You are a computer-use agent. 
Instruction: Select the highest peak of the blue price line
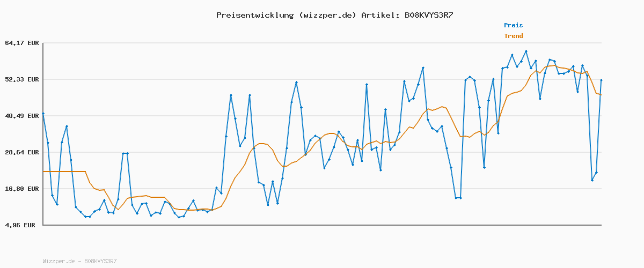click(x=526, y=51)
